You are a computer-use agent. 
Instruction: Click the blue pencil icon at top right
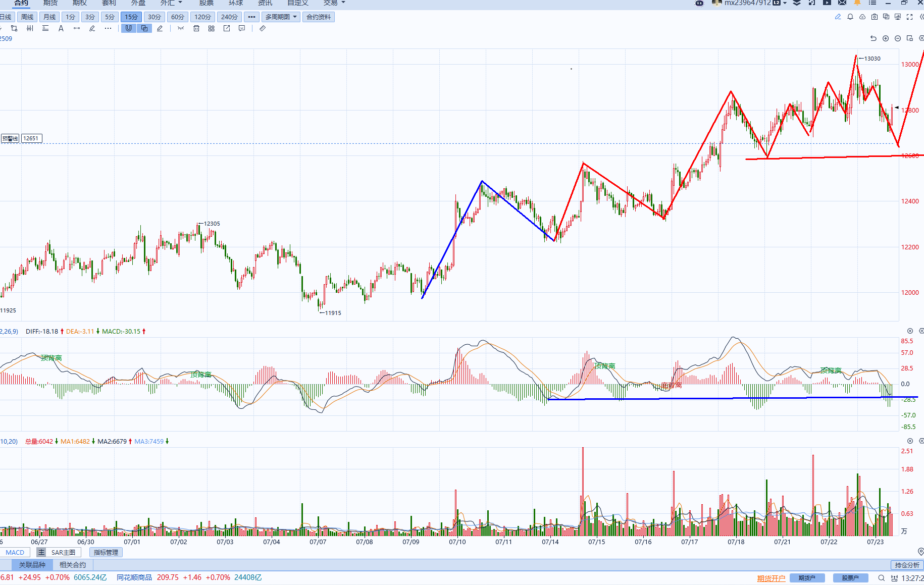[x=838, y=17]
